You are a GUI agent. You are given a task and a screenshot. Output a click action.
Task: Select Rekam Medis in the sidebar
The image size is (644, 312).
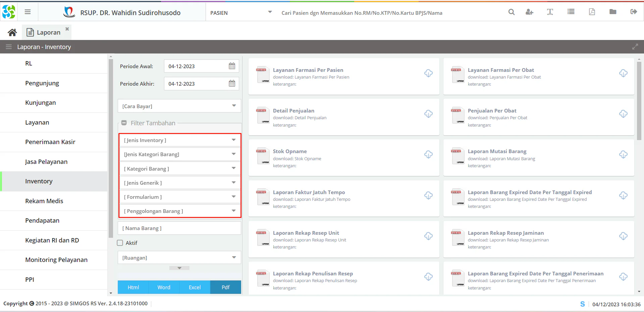[x=44, y=201]
